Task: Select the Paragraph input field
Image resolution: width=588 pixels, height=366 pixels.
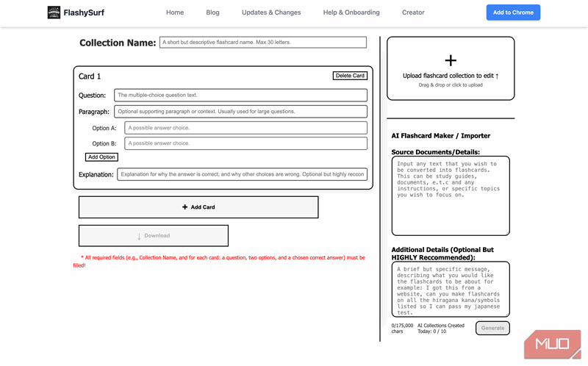Action: click(x=240, y=112)
